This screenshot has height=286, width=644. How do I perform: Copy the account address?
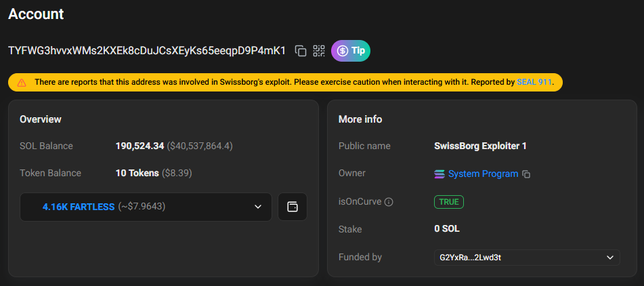[301, 51]
